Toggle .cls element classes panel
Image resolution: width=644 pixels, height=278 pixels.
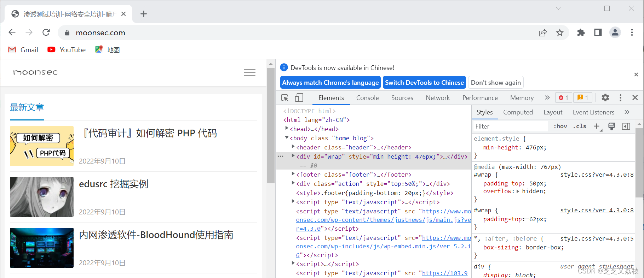[x=580, y=126]
